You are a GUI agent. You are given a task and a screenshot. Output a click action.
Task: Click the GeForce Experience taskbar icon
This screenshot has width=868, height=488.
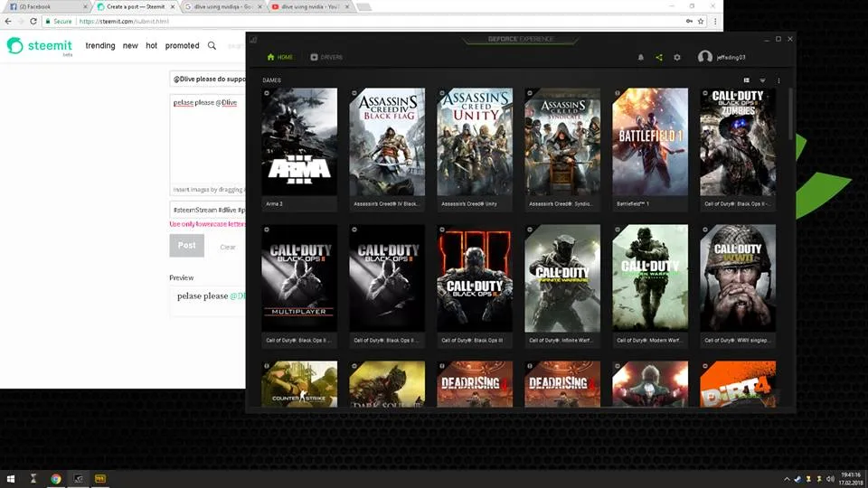point(78,479)
